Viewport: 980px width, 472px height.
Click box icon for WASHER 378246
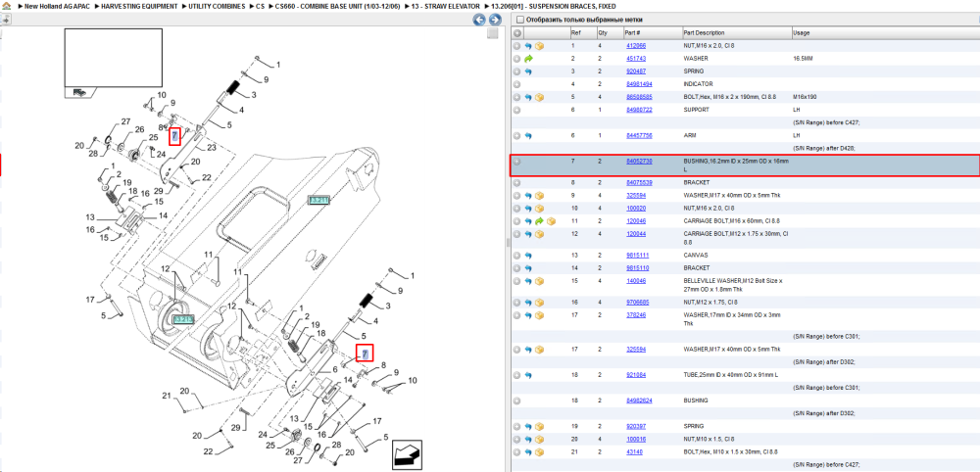[539, 315]
